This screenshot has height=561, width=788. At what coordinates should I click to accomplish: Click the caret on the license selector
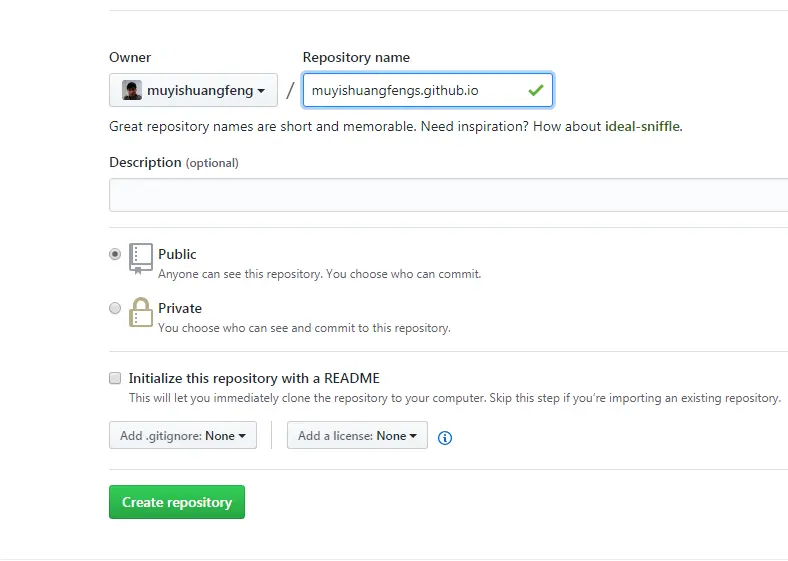413,436
